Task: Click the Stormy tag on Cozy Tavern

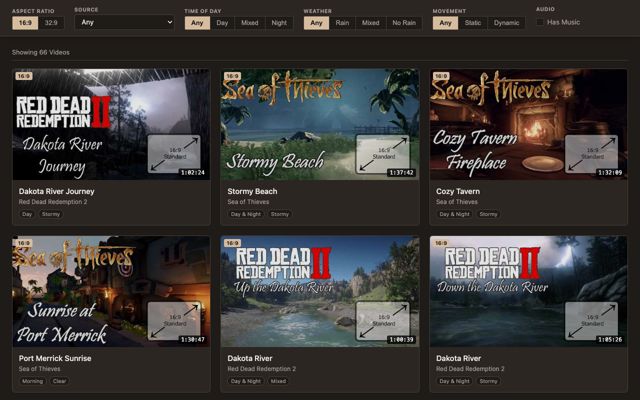Action: 489,214
